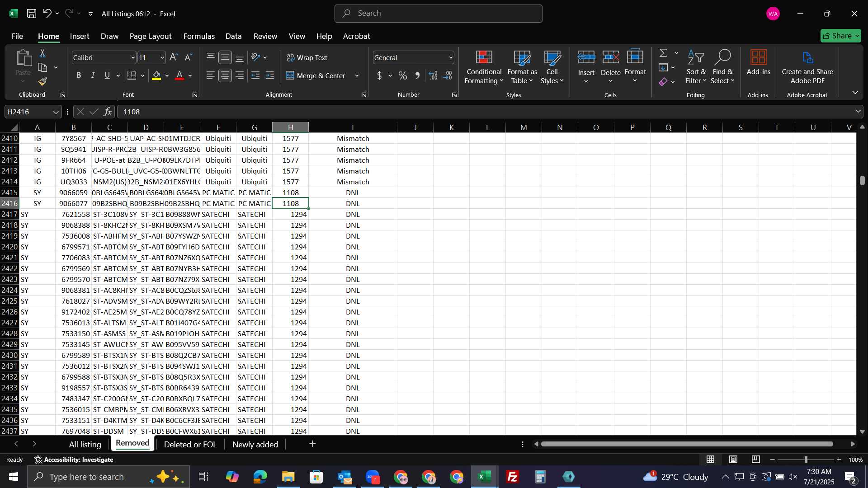Click Add-ins button
This screenshot has width=868, height=488.
pyautogui.click(x=758, y=62)
